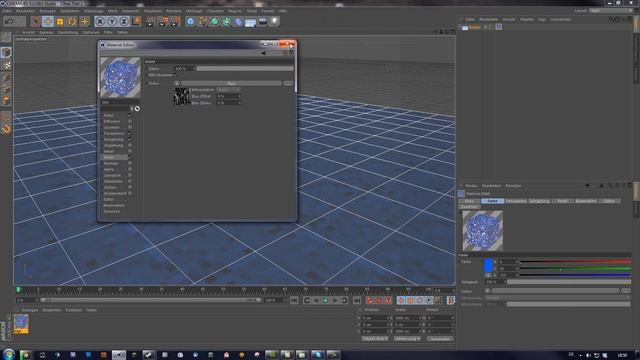The height and width of the screenshot is (360, 640).
Task: Select the Live Selection arrow tool
Action: [36, 21]
